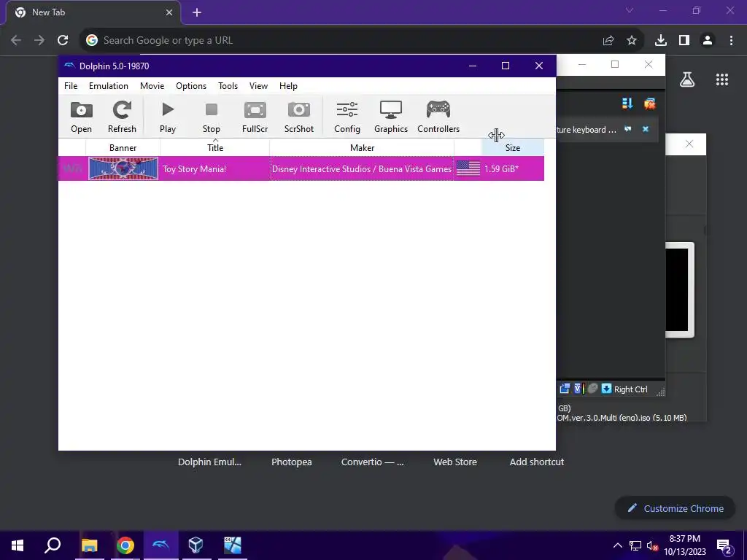Open Chrome tab search dropdown
Image resolution: width=747 pixels, height=560 pixels.
tap(630, 10)
